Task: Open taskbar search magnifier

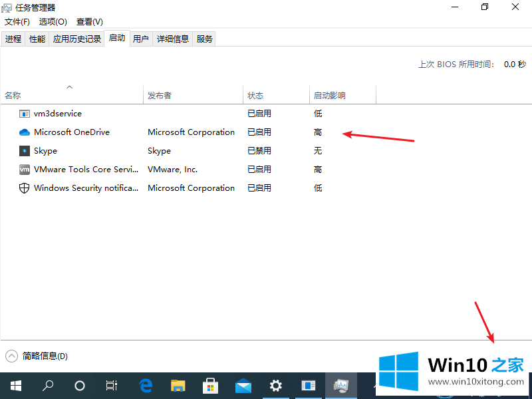Action: pyautogui.click(x=47, y=386)
